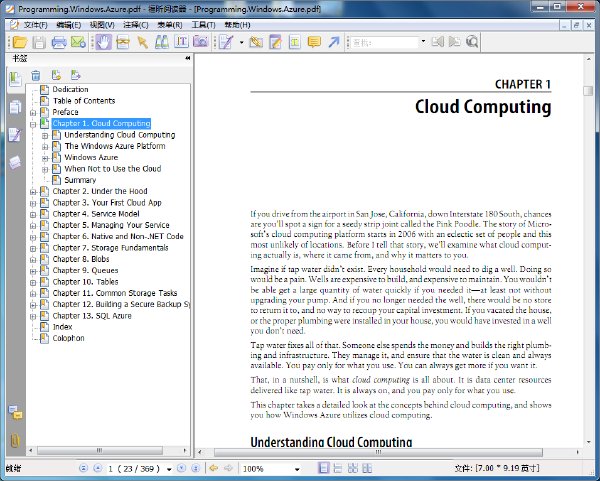Screen dimensions: 600x481
Task: Select the blue arrow drawing tool
Action: (334, 42)
